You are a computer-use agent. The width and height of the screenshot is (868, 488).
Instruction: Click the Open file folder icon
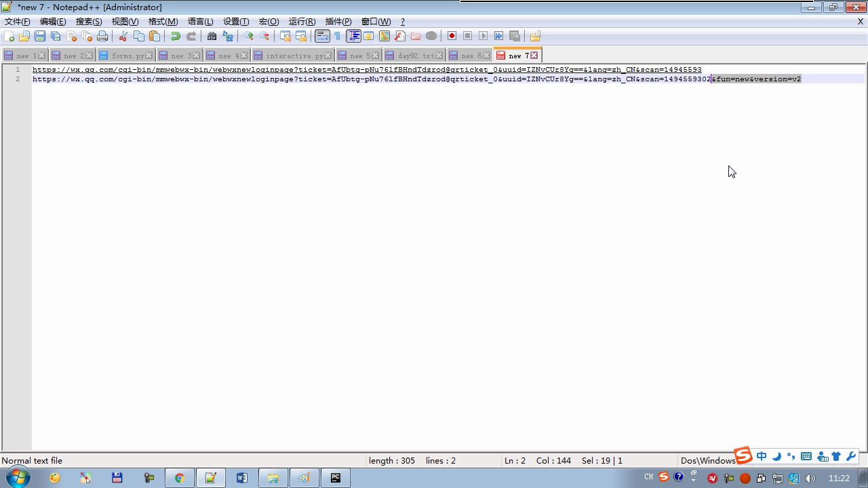point(24,36)
